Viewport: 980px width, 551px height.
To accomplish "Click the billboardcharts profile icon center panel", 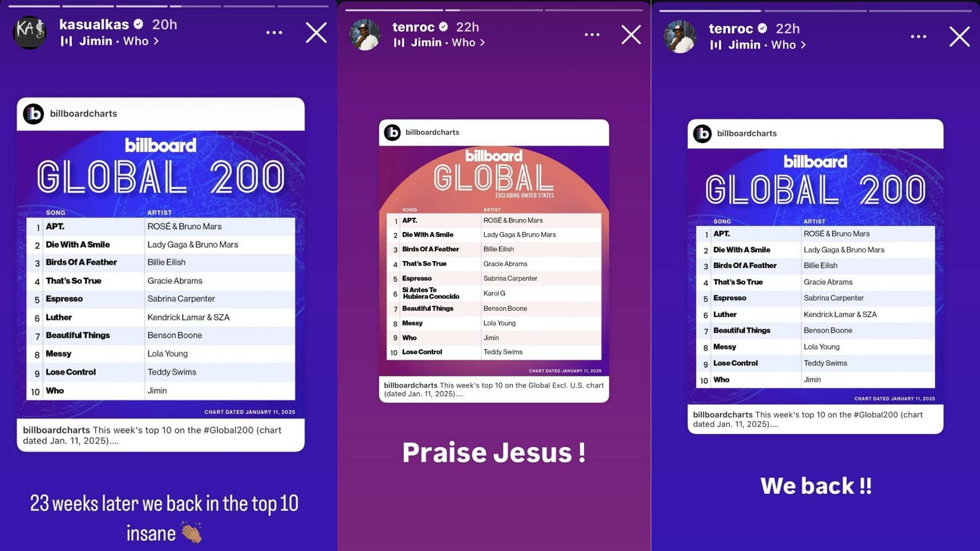I will (x=394, y=133).
